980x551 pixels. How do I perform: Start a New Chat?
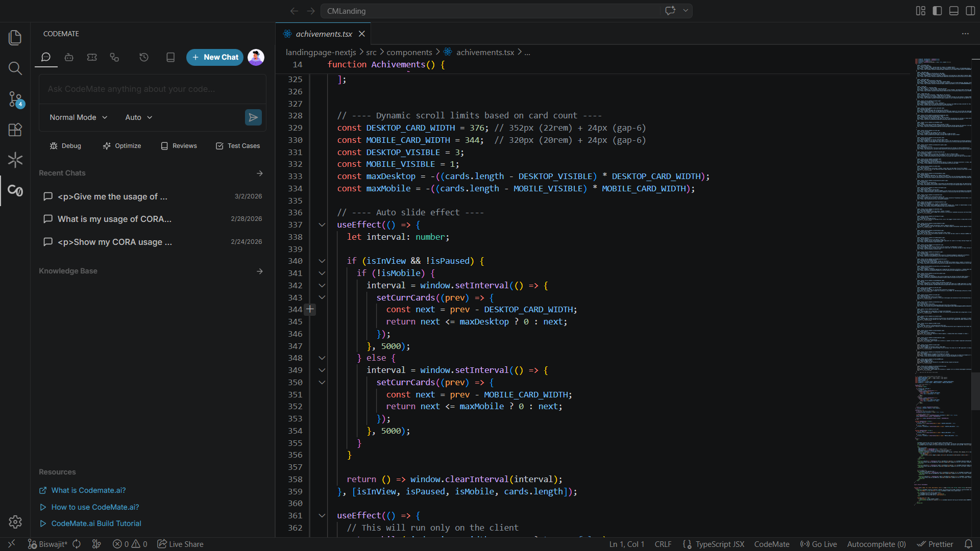(x=215, y=57)
